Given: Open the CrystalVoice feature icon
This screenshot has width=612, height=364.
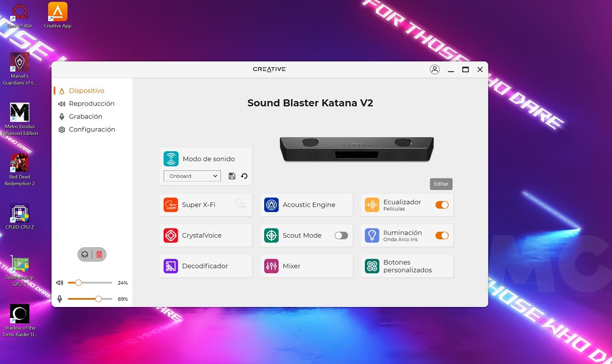Looking at the screenshot, I should coord(171,235).
